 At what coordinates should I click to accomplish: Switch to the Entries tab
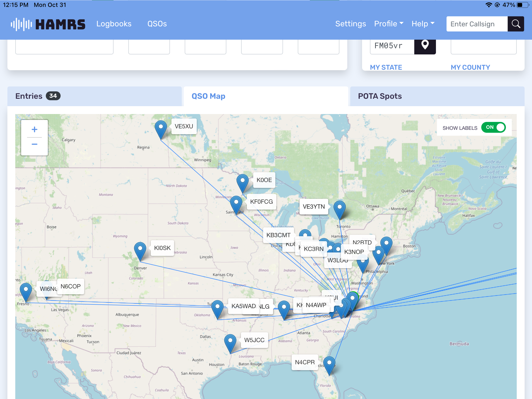(x=95, y=96)
